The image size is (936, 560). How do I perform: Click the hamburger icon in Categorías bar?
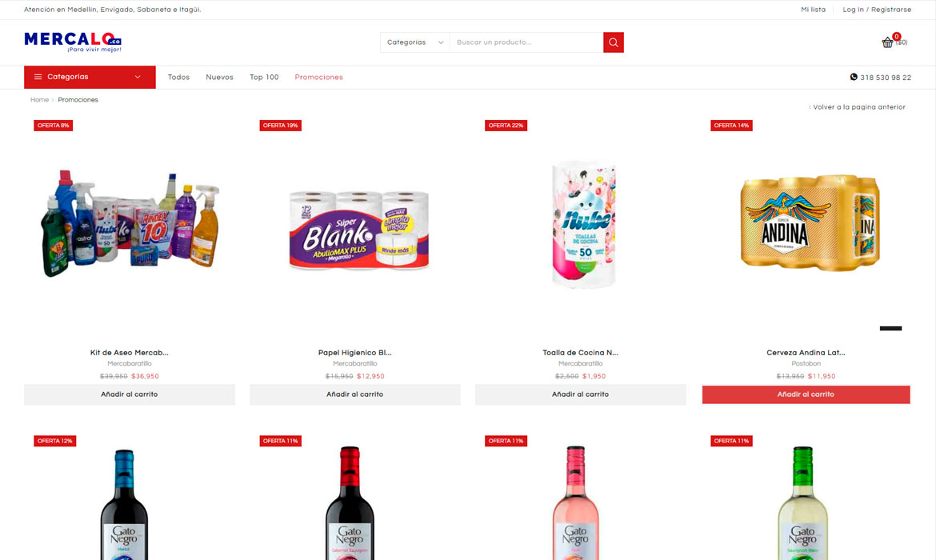(38, 77)
